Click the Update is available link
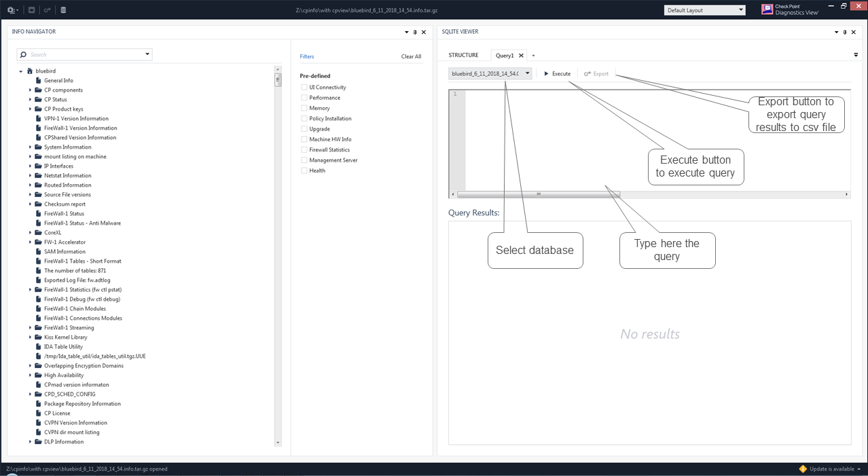Image resolution: width=868 pixels, height=476 pixels. pos(831,469)
